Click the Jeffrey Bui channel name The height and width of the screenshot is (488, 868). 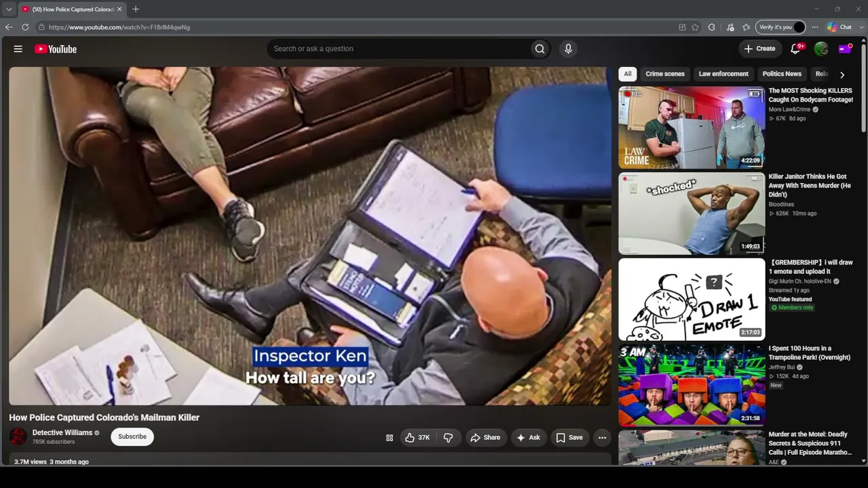[782, 367]
